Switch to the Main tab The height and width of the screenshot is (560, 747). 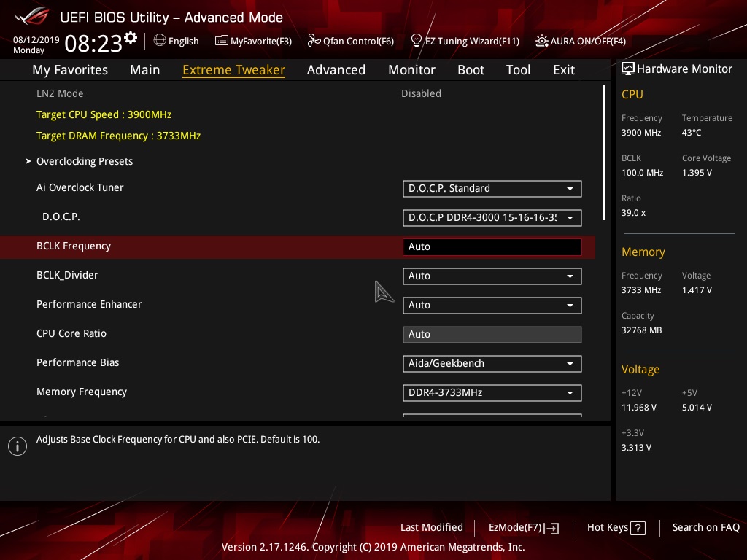click(x=145, y=70)
